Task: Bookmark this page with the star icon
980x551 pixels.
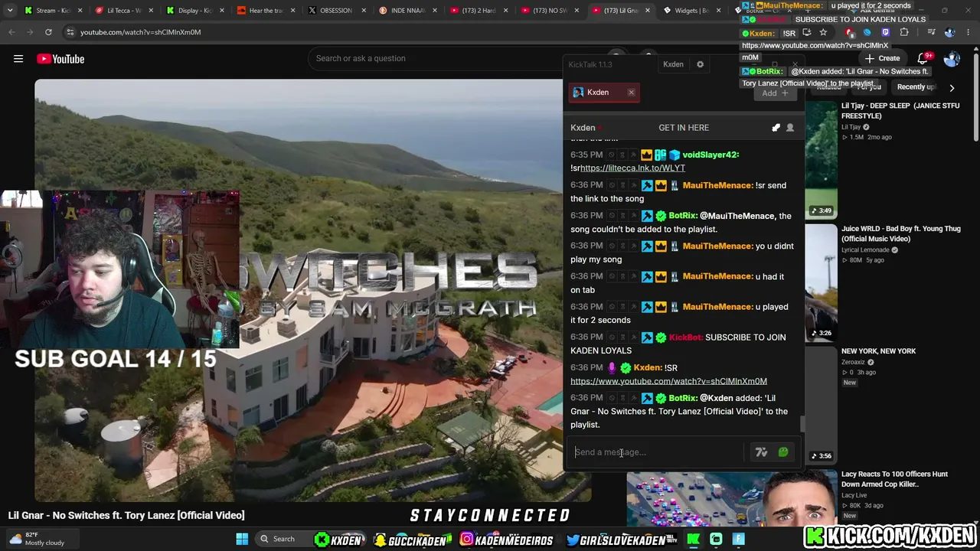Action: tap(823, 32)
